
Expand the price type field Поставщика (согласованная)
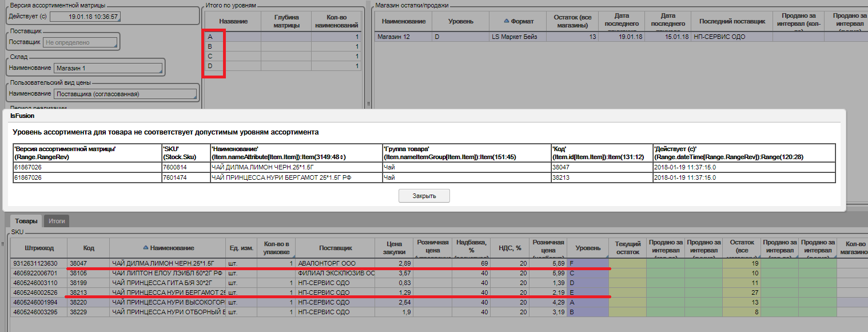[124, 94]
